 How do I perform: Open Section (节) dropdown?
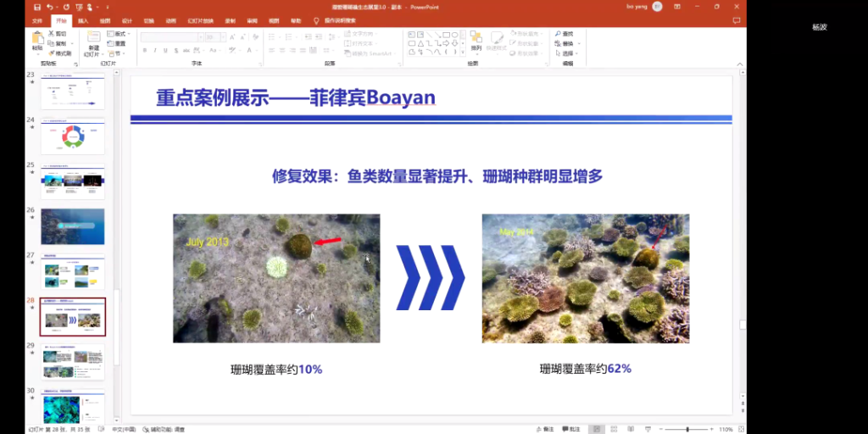click(x=117, y=53)
